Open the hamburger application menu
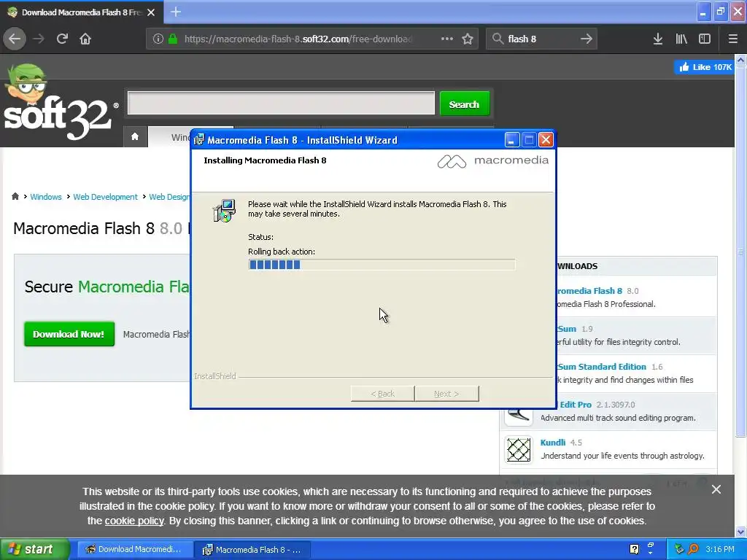This screenshot has height=560, width=747. (x=732, y=39)
